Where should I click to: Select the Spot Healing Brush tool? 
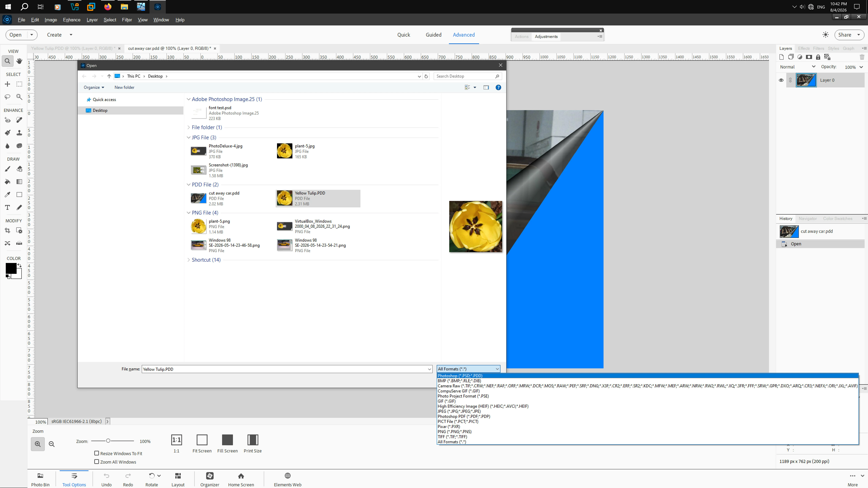tap(19, 120)
